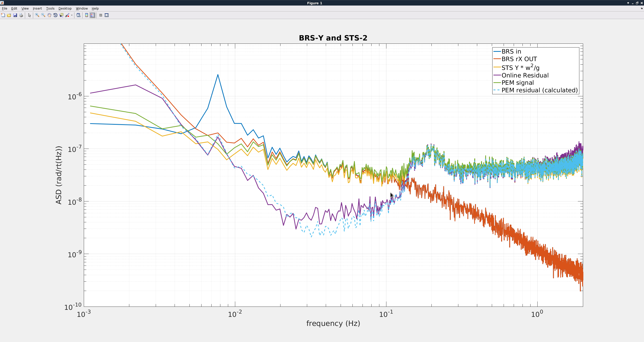Click the Hide Plot Tools icon
Image resolution: width=644 pixels, height=342 pixels.
101,15
